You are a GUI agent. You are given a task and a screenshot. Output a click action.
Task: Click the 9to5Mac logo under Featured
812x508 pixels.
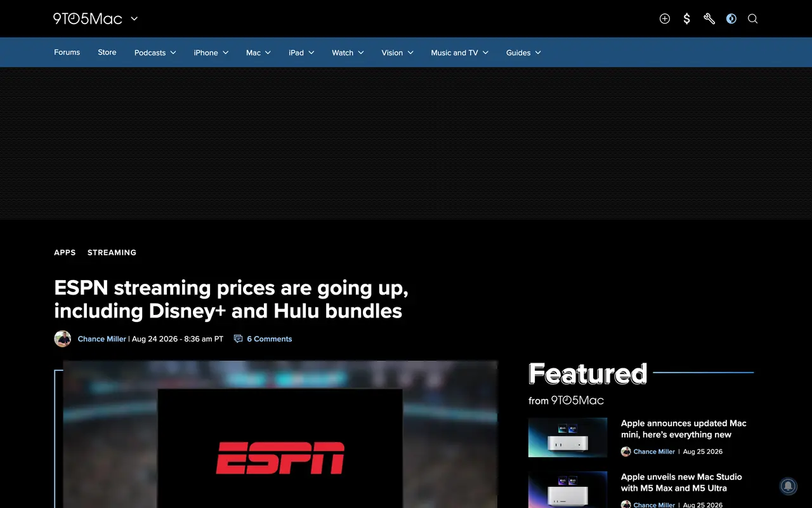(577, 401)
